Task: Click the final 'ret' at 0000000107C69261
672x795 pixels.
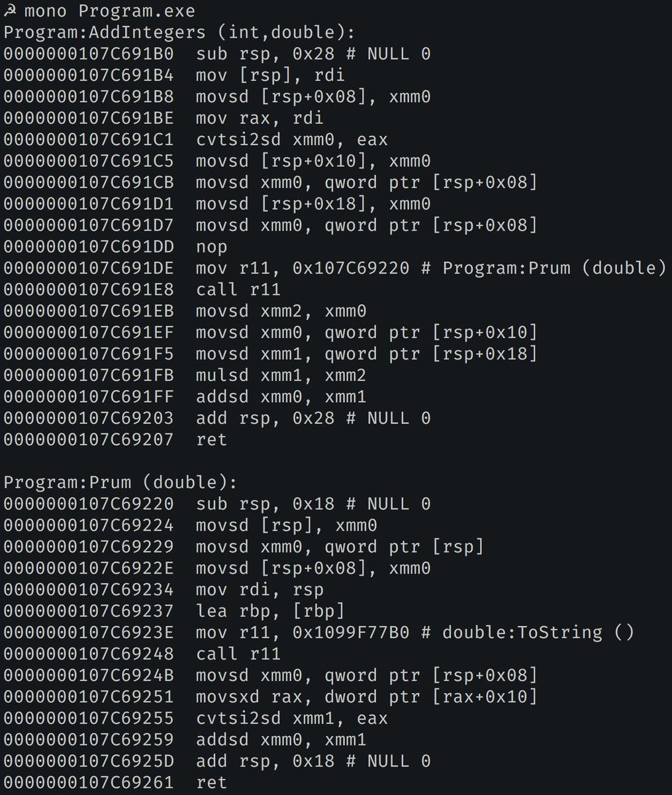Action: point(212,782)
